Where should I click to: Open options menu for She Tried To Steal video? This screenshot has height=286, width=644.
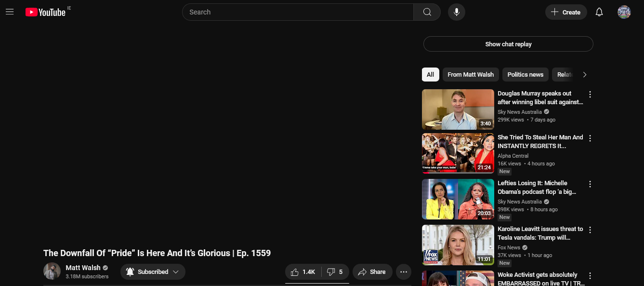tap(590, 138)
